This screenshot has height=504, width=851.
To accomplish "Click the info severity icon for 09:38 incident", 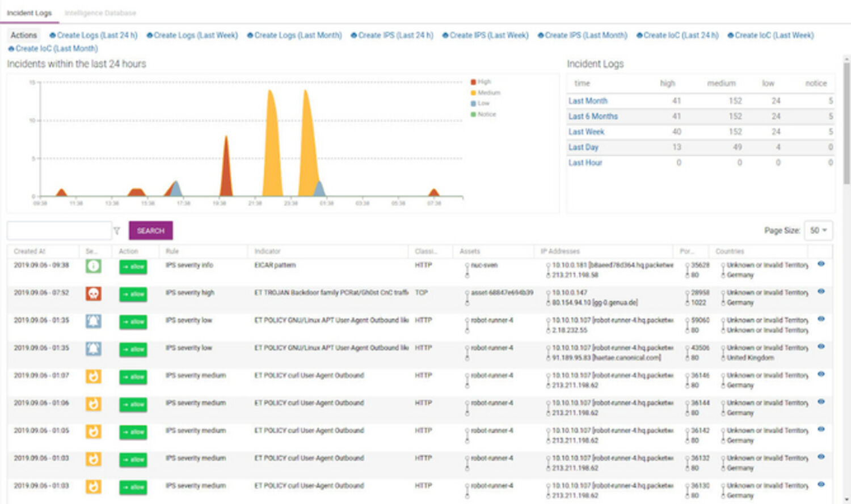I will (94, 266).
